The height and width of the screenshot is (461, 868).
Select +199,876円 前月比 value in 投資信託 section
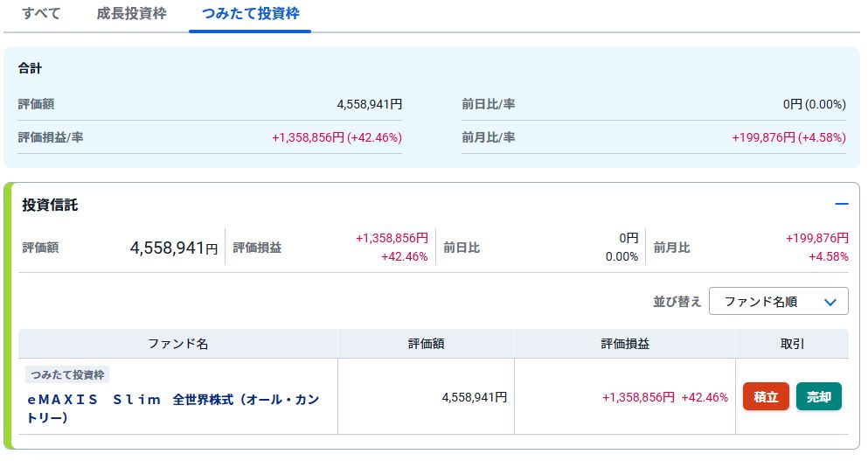(x=817, y=238)
